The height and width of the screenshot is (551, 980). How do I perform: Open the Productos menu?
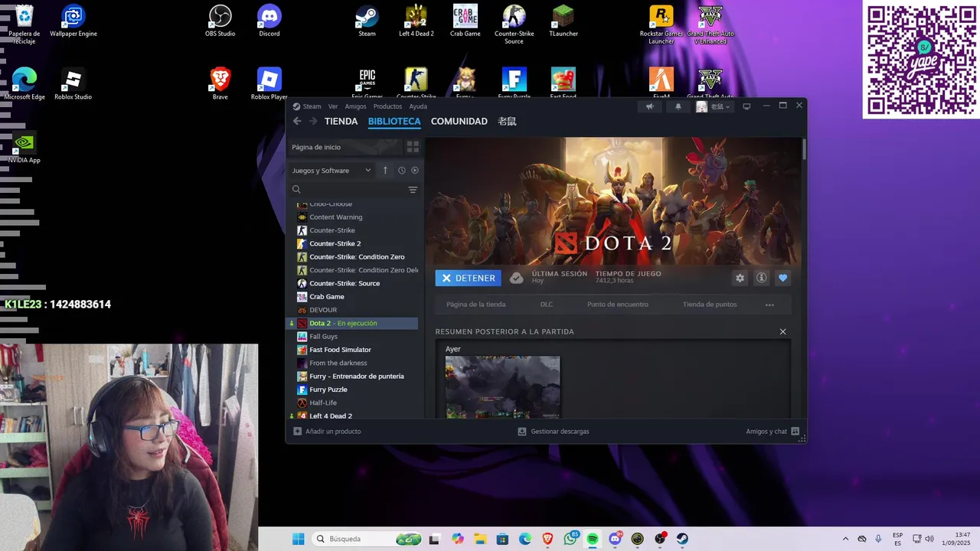[387, 106]
